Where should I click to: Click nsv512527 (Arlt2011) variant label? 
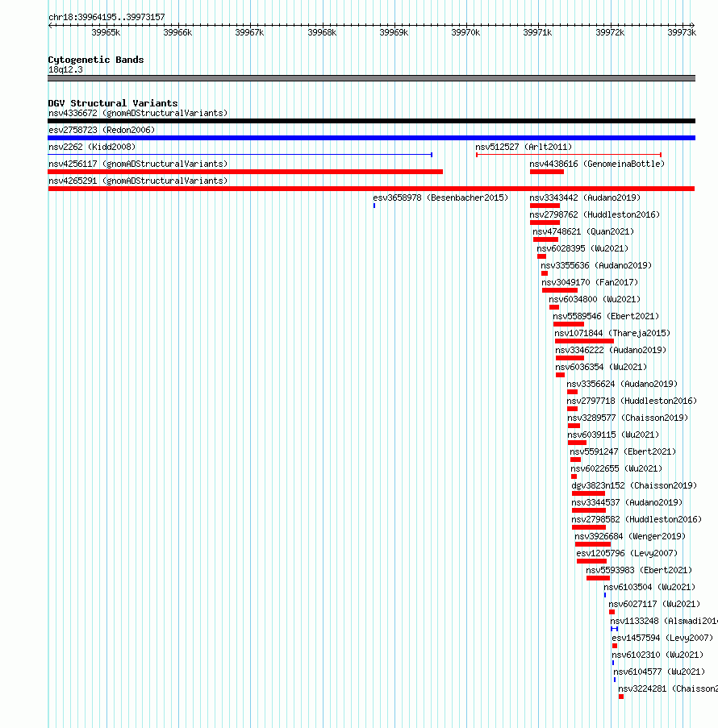coord(524,147)
